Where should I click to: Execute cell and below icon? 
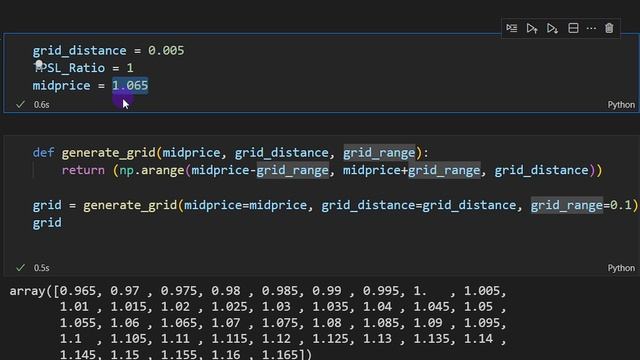tap(552, 28)
